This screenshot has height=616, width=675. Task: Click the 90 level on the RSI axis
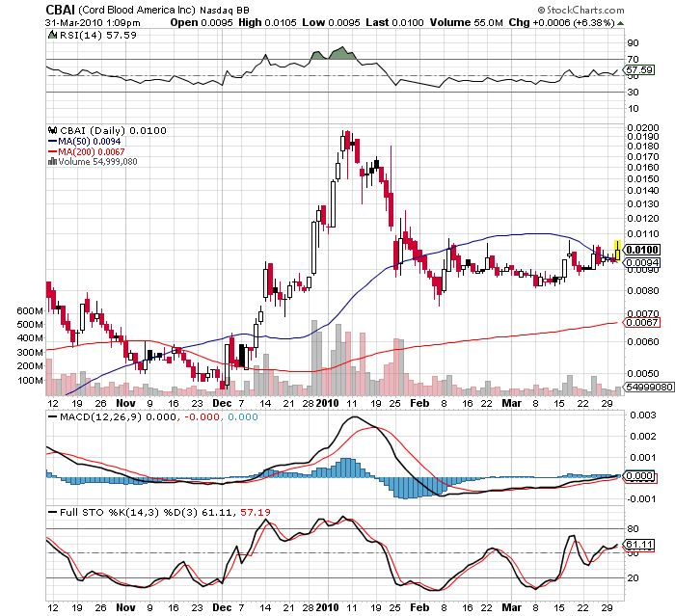(633, 43)
